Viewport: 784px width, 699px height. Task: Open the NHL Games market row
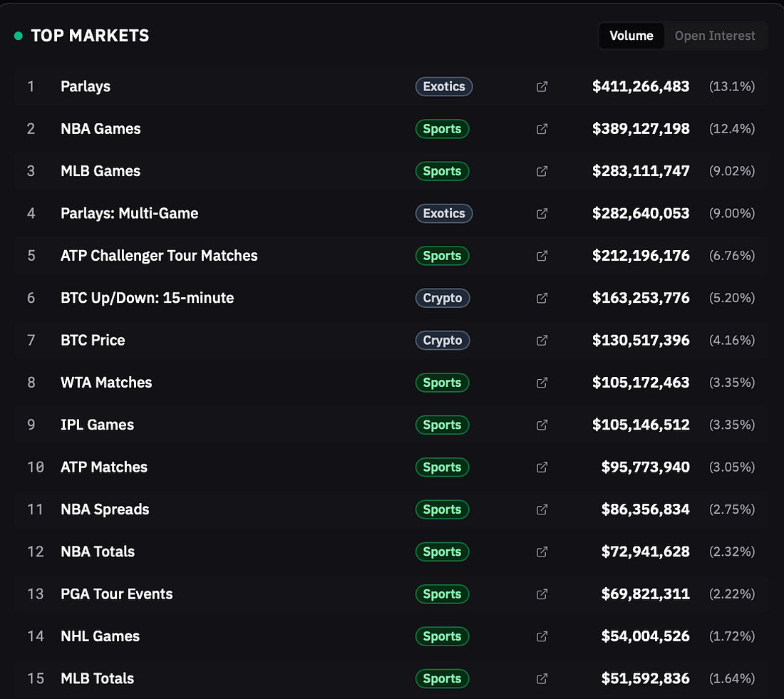point(391,636)
